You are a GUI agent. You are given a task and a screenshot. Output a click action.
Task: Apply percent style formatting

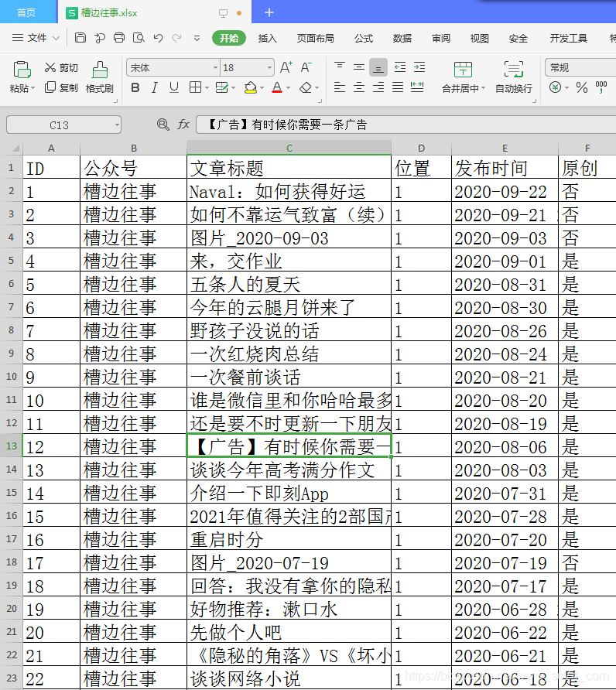coord(582,87)
